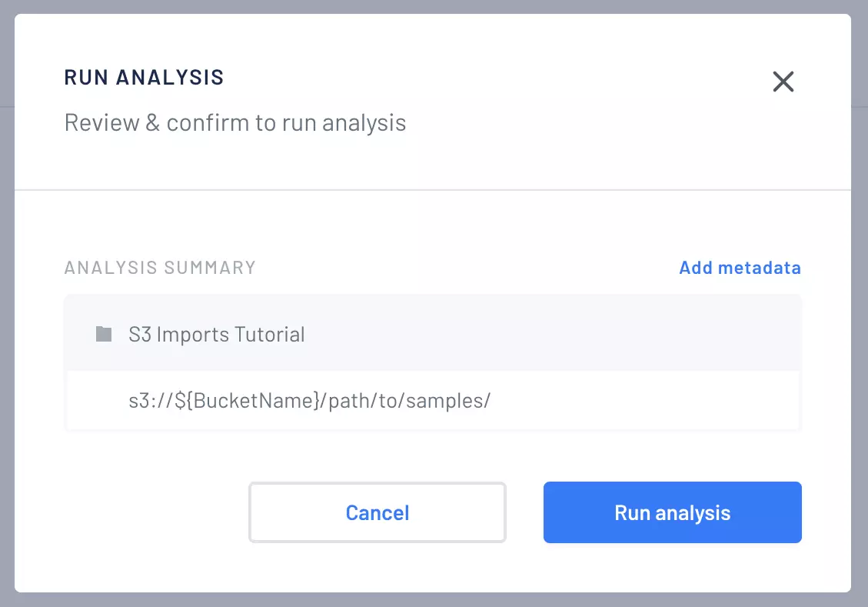The width and height of the screenshot is (868, 607).
Task: Hit the X mark near RUN ANALYSIS header
Action: click(783, 82)
